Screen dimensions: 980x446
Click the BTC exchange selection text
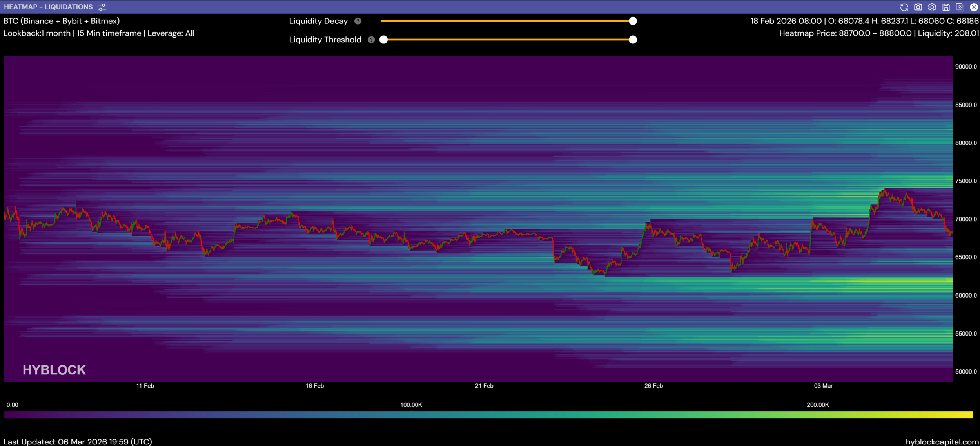[62, 21]
